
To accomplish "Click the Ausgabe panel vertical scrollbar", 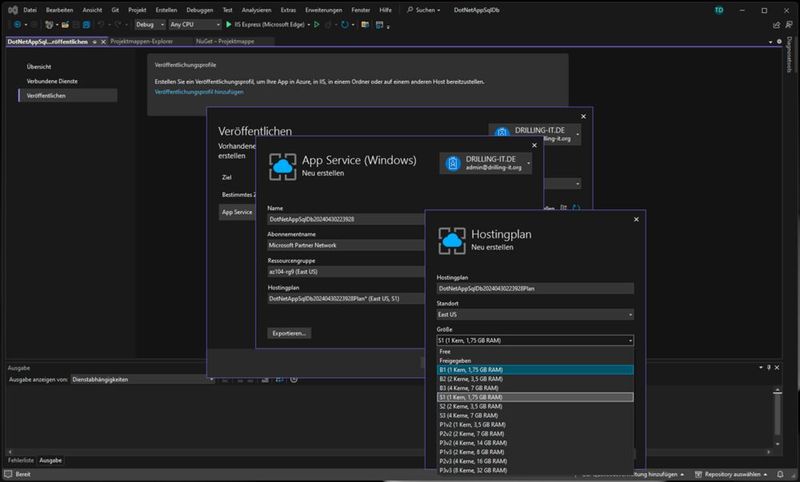I will (777, 416).
